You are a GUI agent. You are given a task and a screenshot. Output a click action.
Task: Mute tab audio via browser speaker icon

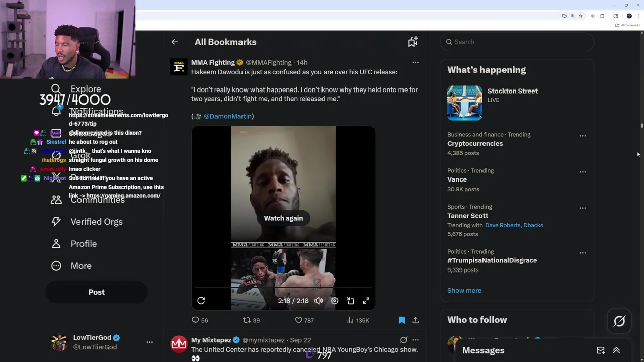(x=593, y=16)
